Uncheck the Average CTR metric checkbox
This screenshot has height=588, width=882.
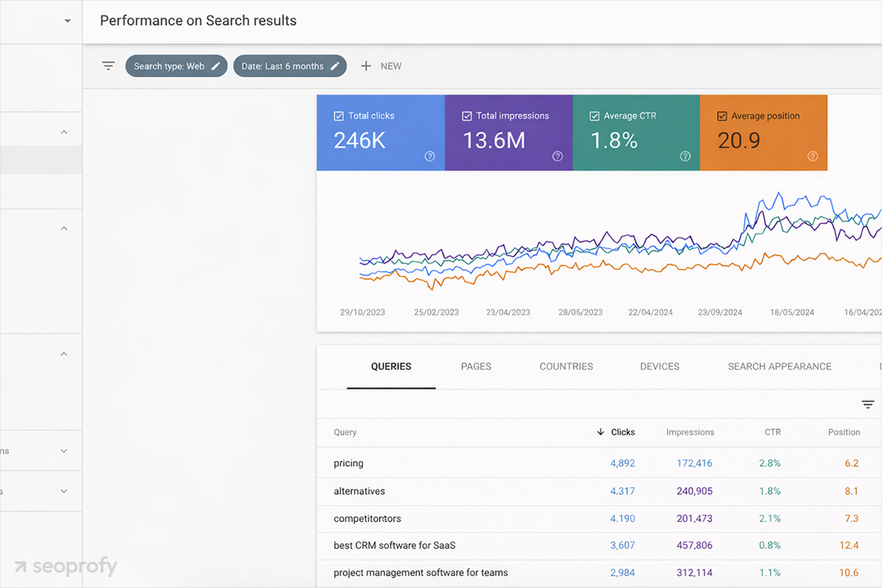pos(593,115)
